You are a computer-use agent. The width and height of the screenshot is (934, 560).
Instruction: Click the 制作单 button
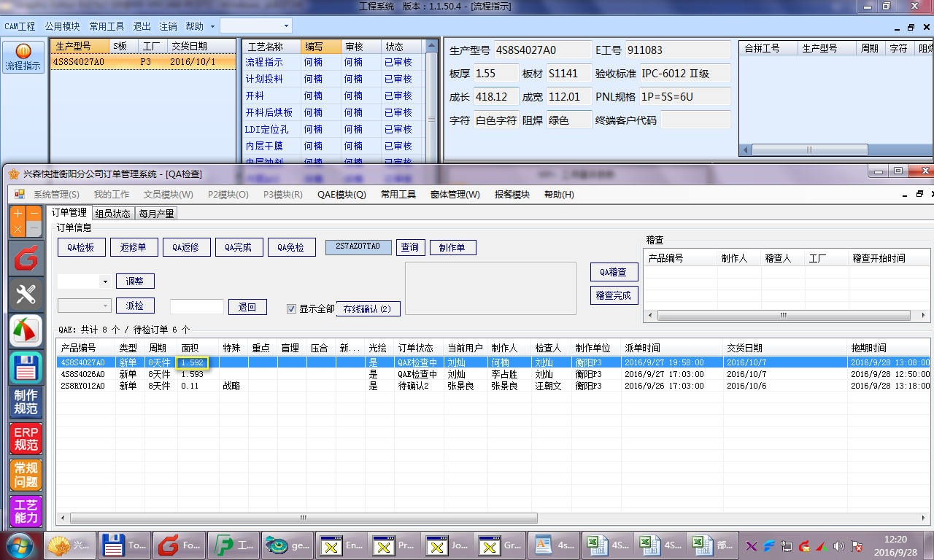coord(453,247)
